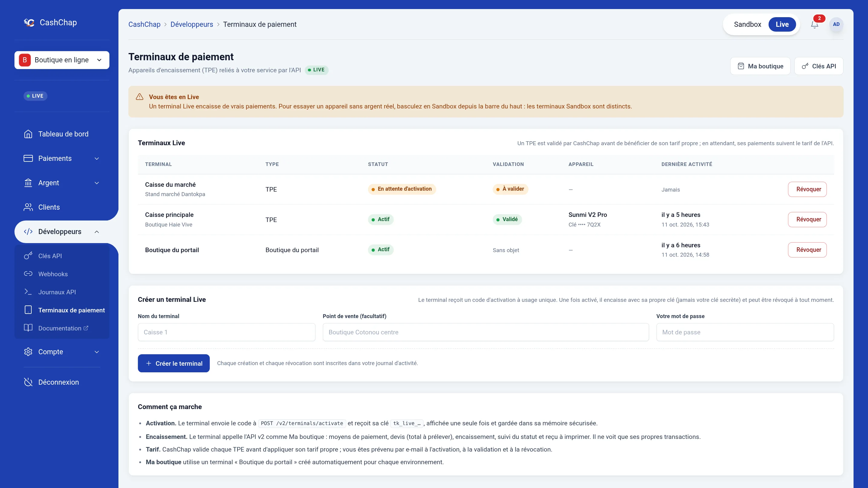Click the Clés API key icon in sidebar
This screenshot has width=868, height=488.
click(x=28, y=256)
